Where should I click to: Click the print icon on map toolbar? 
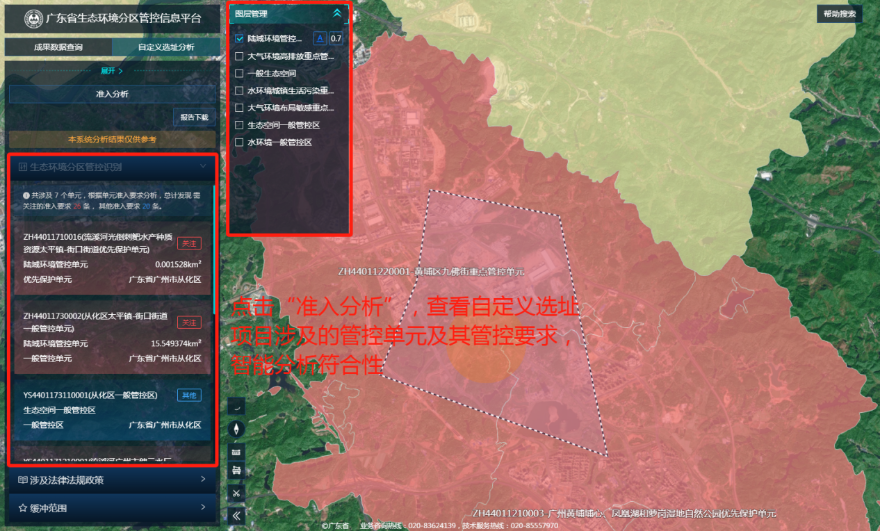[x=237, y=472]
